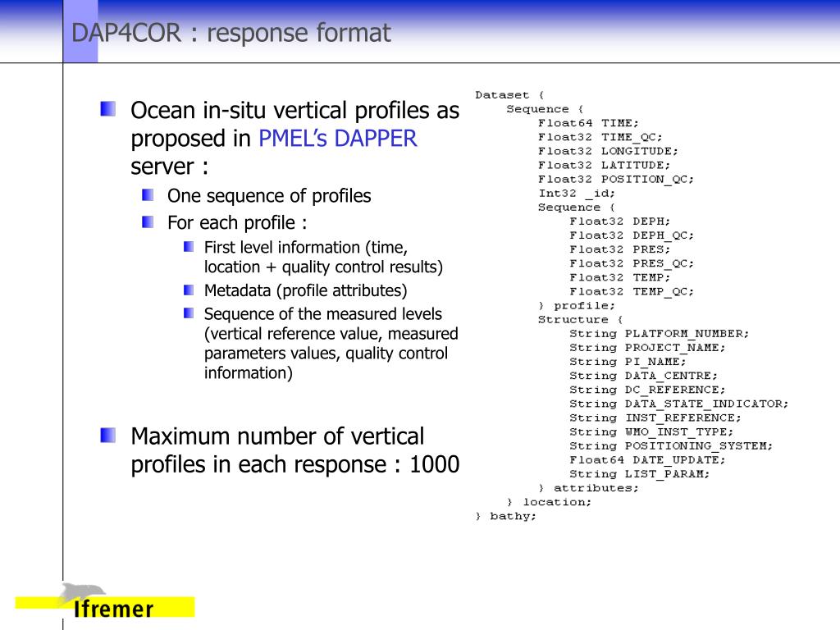This screenshot has width=840, height=630.
Task: Click 'Sequence of the measured levels' line
Action: [323, 313]
